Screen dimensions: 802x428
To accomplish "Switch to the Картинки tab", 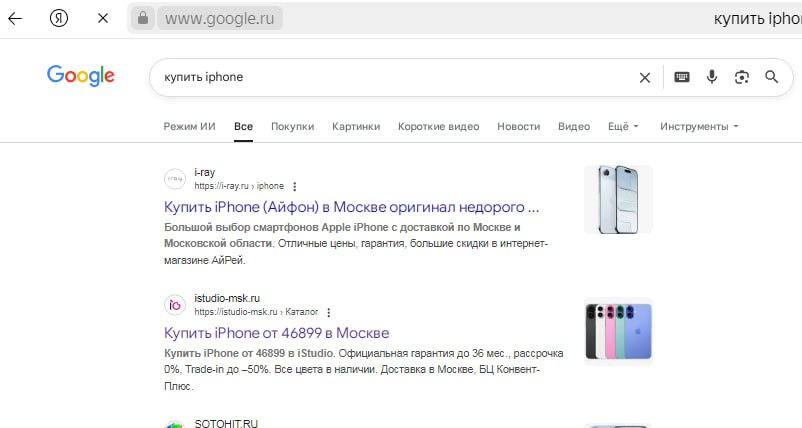I will point(356,127).
